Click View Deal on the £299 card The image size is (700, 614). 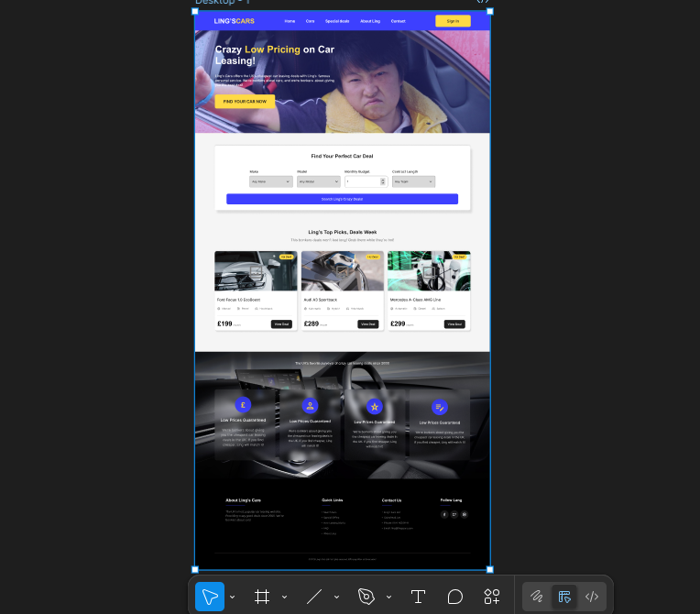tap(454, 324)
